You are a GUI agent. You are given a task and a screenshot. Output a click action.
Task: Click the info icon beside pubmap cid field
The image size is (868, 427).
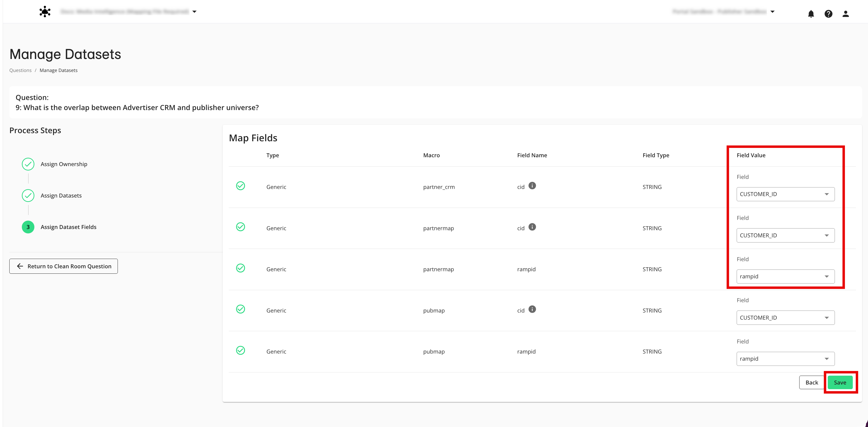tap(532, 309)
